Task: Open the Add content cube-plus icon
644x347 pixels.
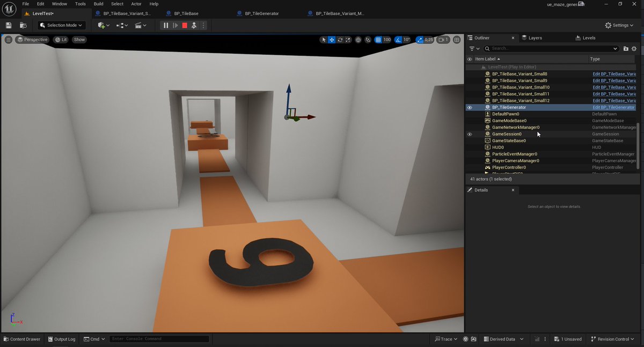Action: pyautogui.click(x=104, y=25)
